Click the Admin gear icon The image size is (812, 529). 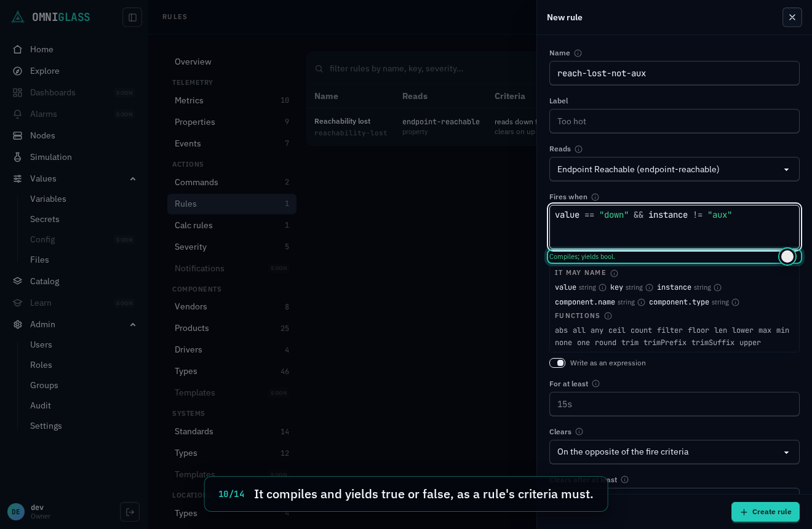click(x=18, y=324)
